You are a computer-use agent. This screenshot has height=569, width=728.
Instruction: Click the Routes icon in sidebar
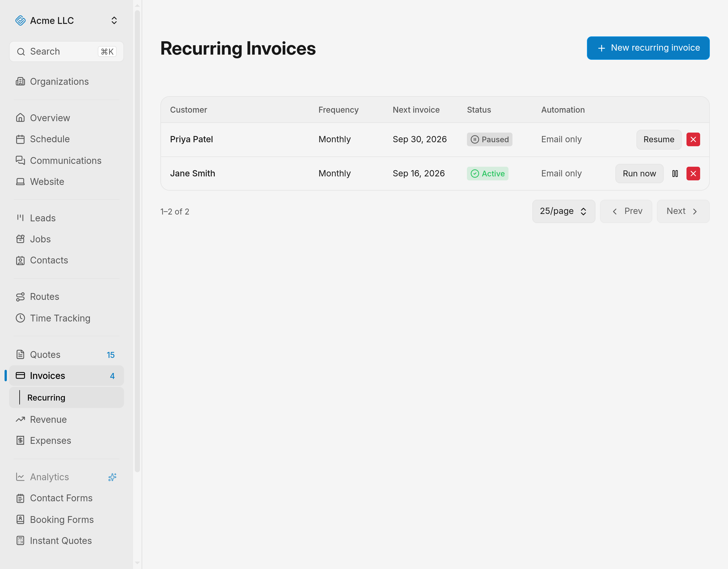coord(20,296)
